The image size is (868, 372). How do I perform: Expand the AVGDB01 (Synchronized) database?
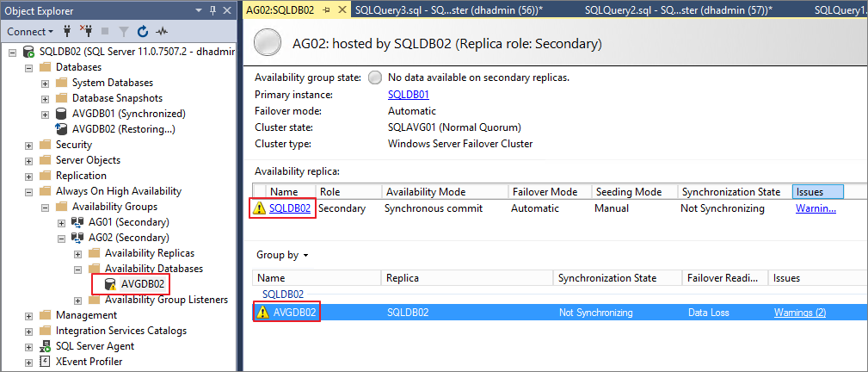[46, 115]
